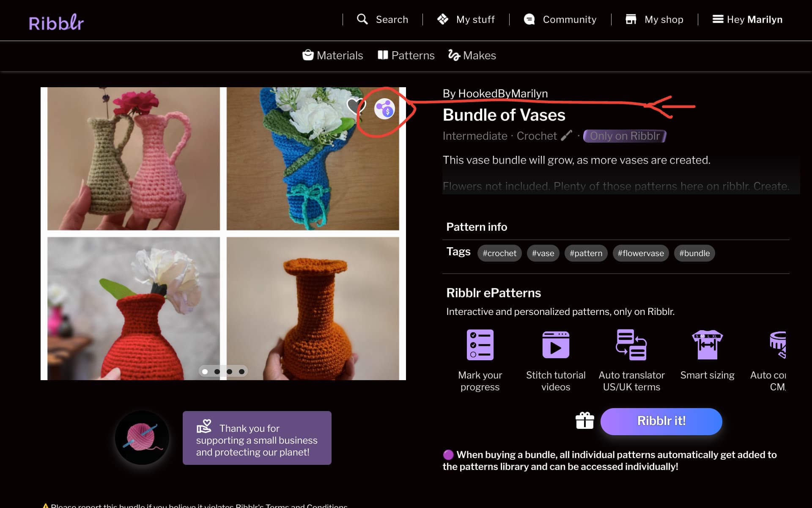
Task: Open Search from the top navigation
Action: [x=383, y=19]
